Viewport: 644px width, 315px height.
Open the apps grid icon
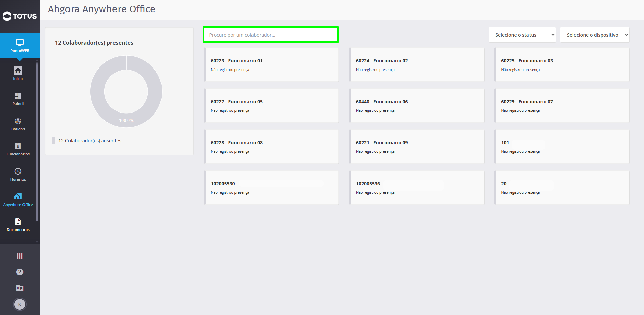tap(20, 256)
